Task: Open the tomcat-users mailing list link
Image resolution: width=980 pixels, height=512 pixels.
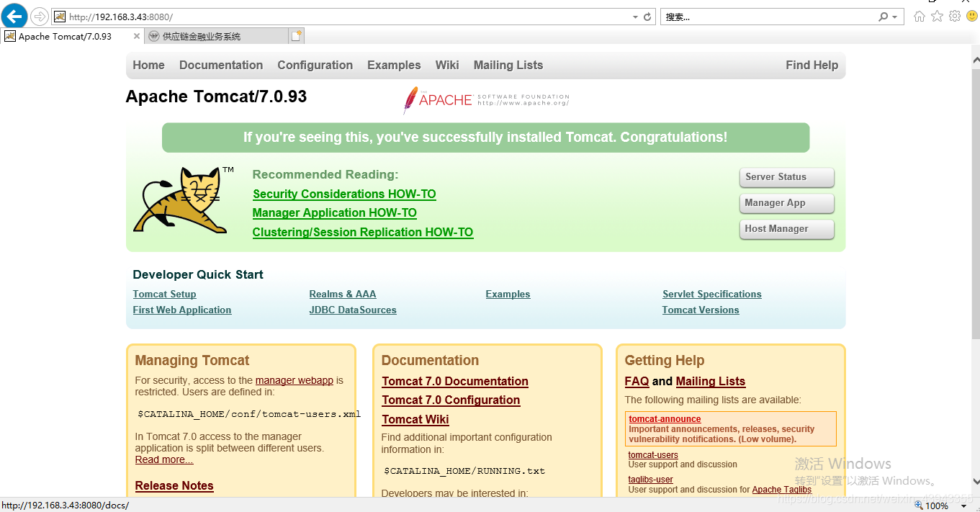Action: click(x=653, y=454)
